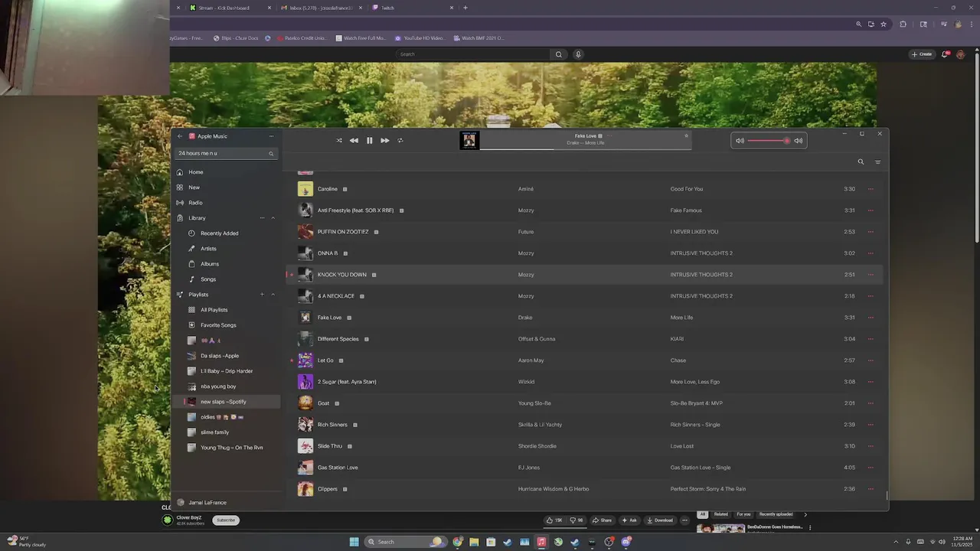Click Caroline album art thumbnail
Viewport: 980px width, 551px height.
coord(305,189)
